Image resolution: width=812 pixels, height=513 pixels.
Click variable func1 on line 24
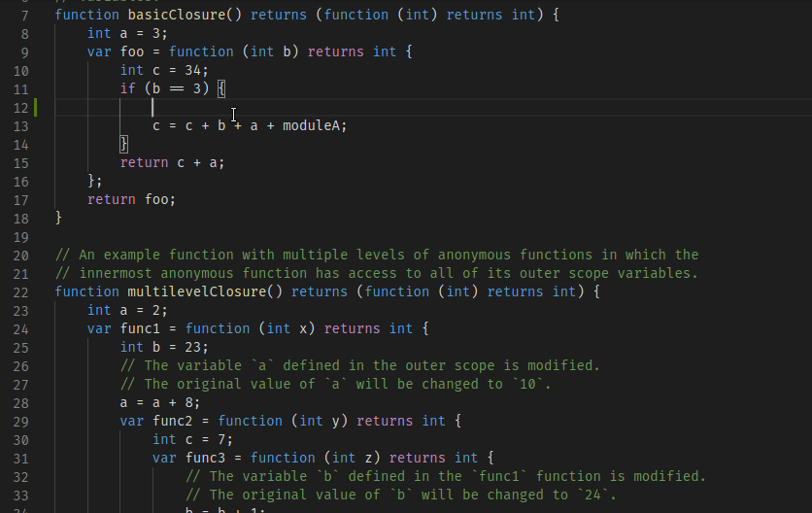click(x=140, y=328)
